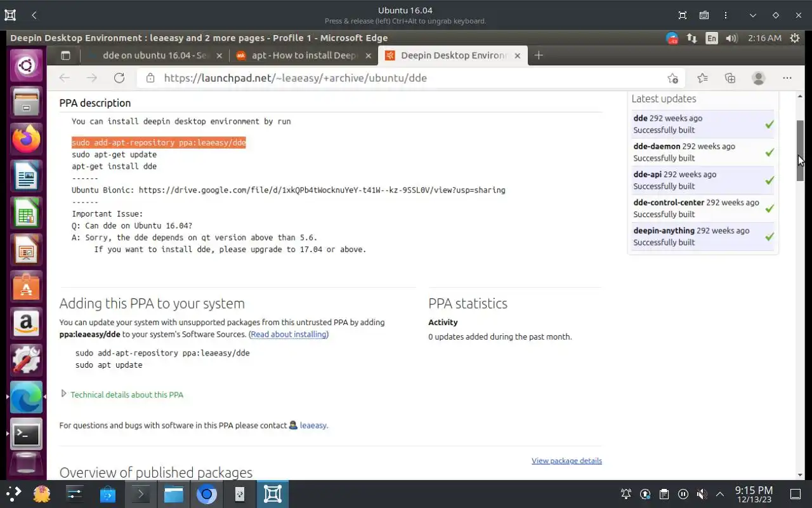Click the page vertical scrollbar thumb

tap(800, 150)
